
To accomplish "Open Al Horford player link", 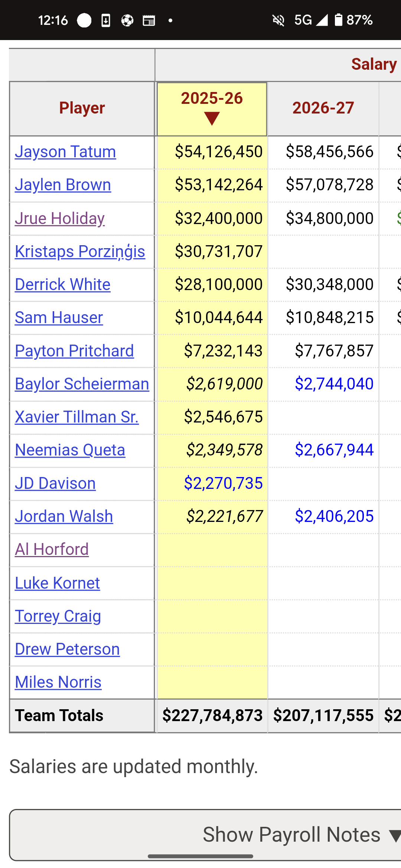I will [x=52, y=549].
